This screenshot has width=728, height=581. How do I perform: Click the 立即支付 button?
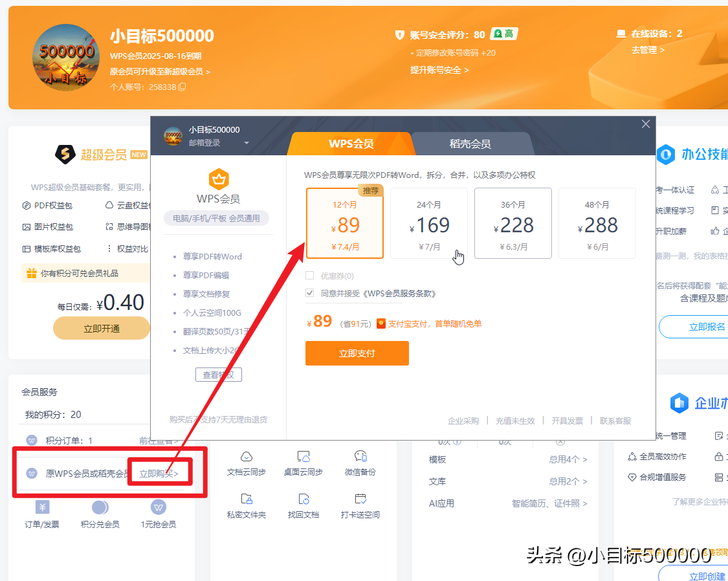[357, 353]
